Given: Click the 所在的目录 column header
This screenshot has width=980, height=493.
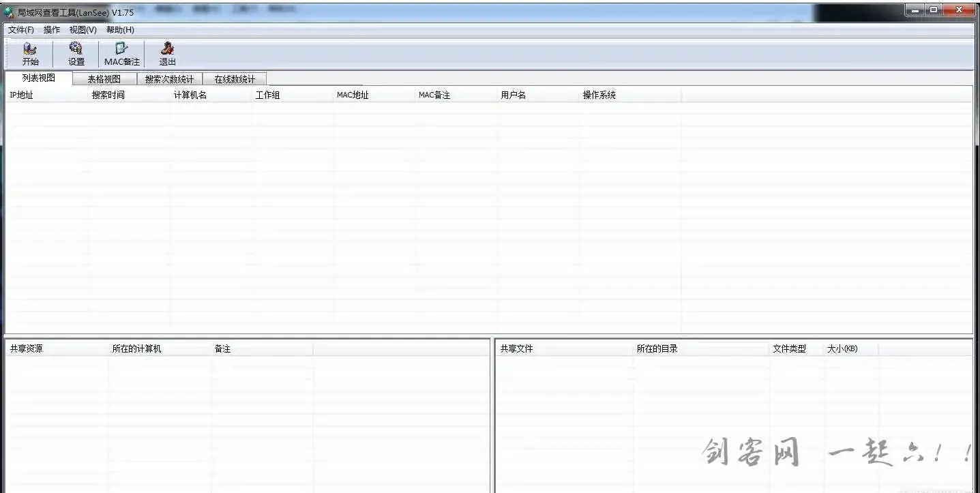Looking at the screenshot, I should (702, 348).
